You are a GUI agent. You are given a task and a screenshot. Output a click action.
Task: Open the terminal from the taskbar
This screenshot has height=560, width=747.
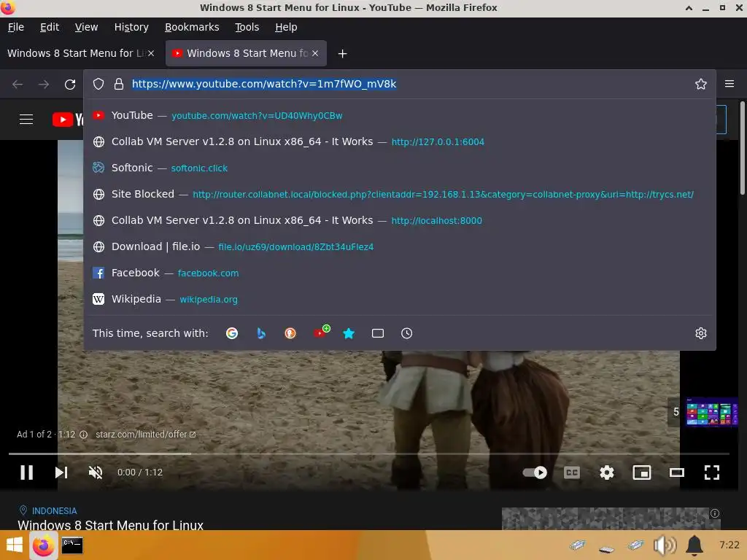72,545
